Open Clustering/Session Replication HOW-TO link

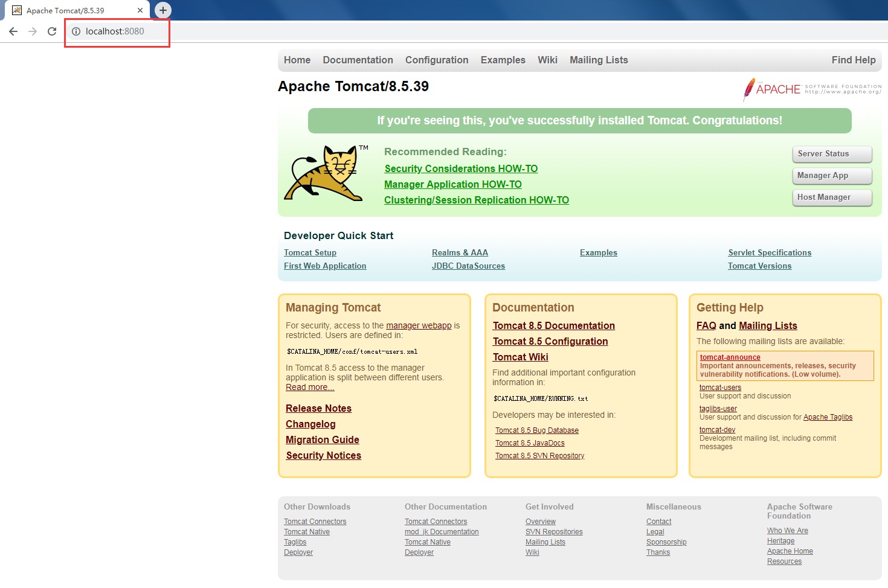(x=477, y=200)
